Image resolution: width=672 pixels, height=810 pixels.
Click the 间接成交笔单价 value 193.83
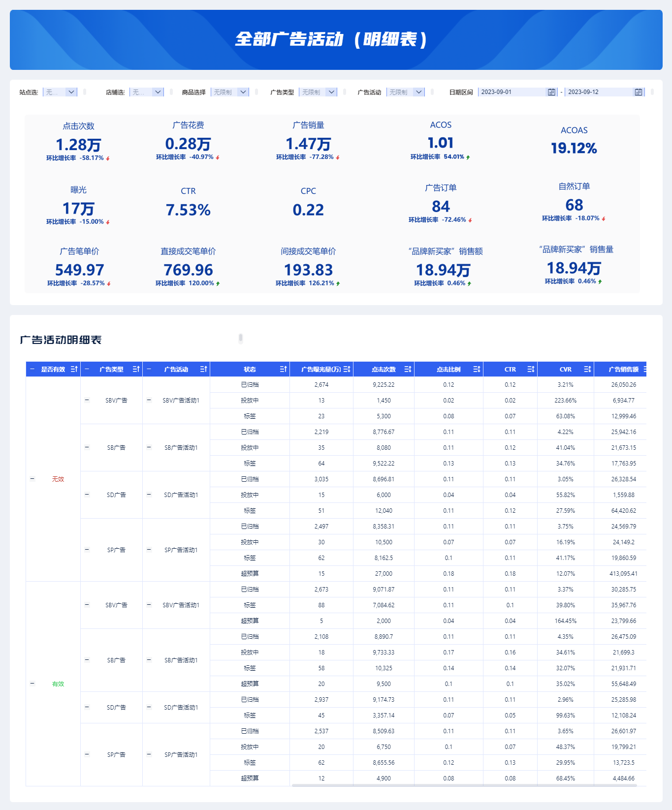308,270
